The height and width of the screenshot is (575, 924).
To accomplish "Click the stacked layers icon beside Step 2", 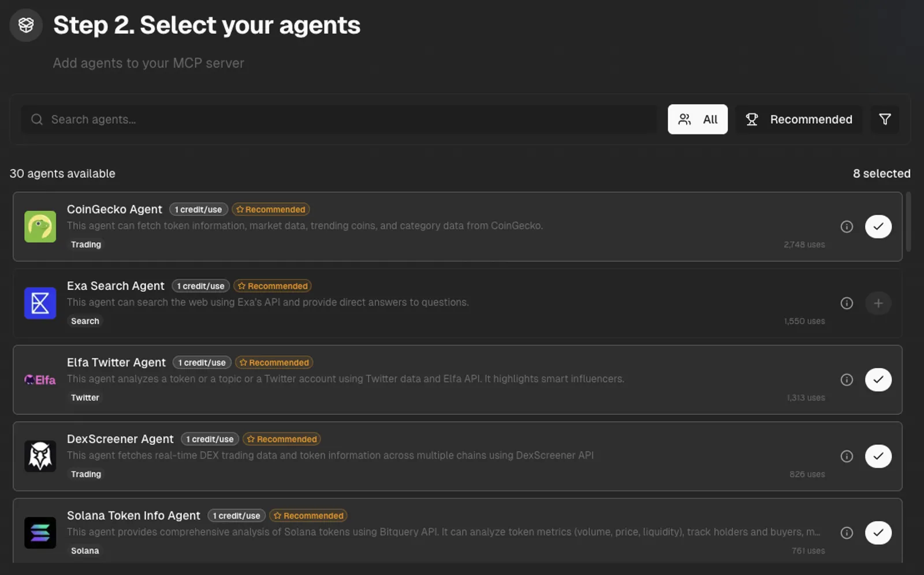I will [26, 25].
